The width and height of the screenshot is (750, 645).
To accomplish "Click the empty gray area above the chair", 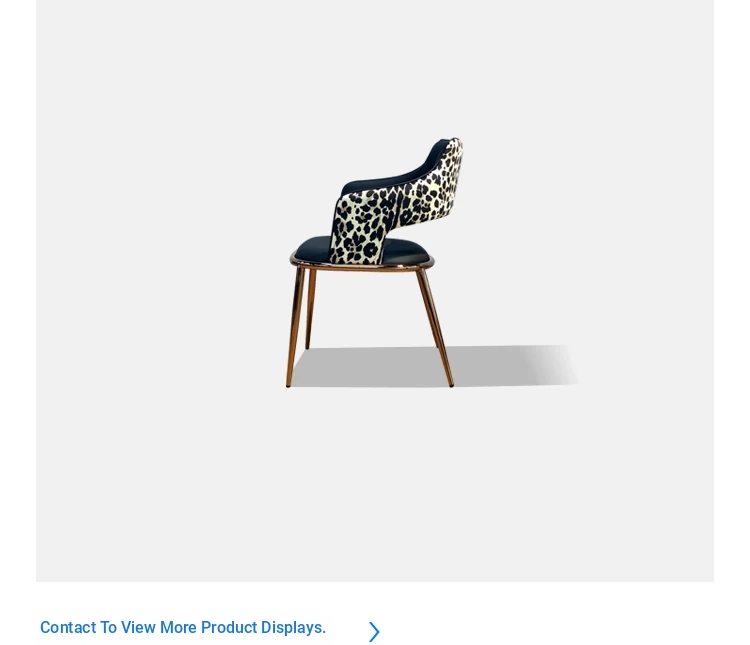I will [x=375, y=67].
